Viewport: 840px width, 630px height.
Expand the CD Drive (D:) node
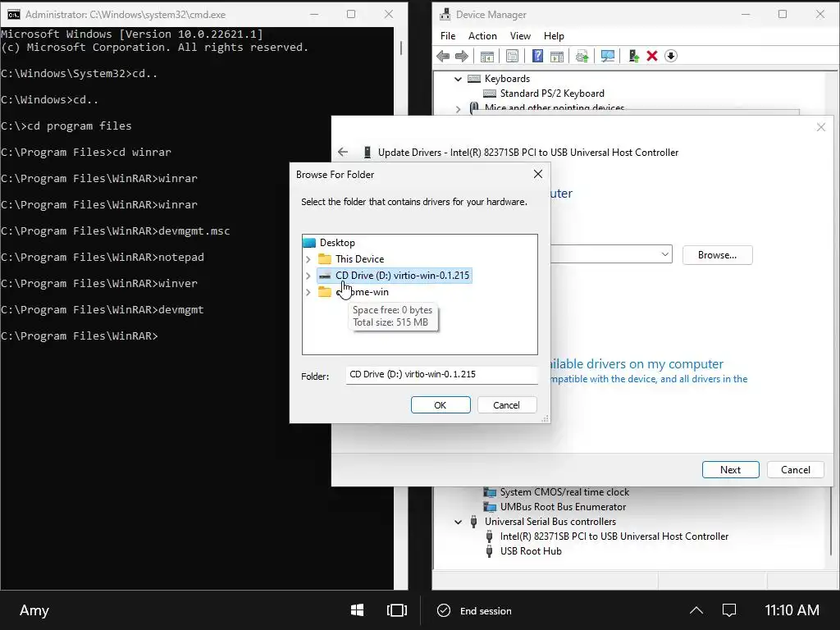308,276
